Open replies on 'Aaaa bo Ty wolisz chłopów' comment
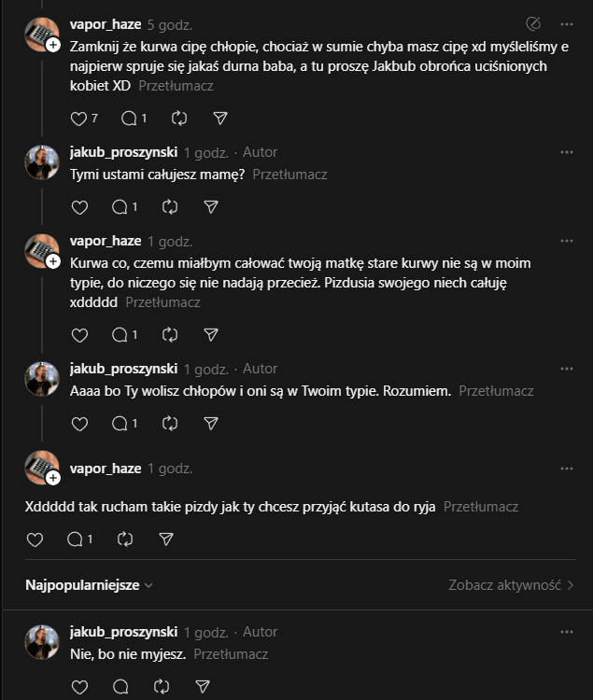This screenshot has width=593, height=700. 120,424
